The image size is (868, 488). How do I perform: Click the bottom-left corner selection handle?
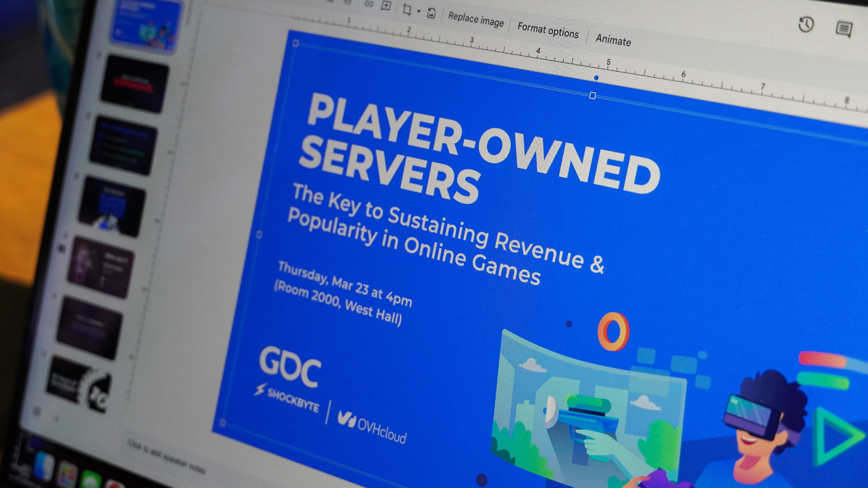(222, 422)
